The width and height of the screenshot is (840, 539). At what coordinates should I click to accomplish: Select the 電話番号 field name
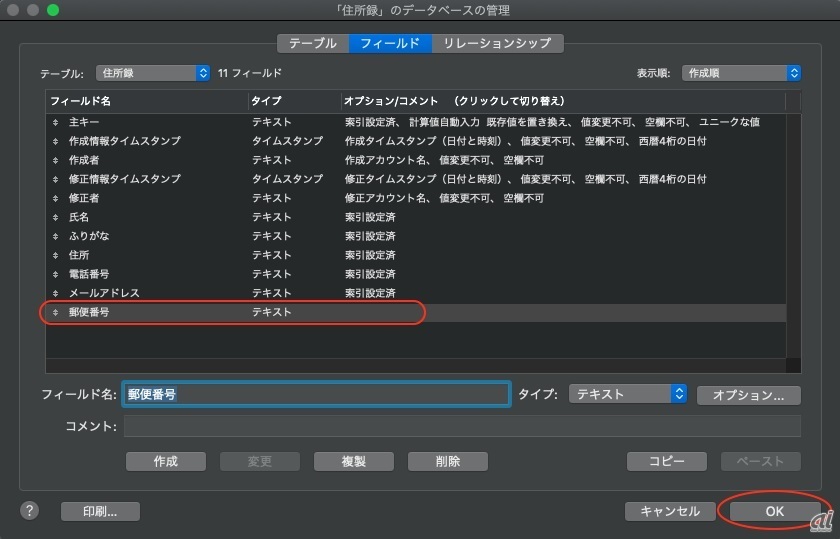coord(89,274)
